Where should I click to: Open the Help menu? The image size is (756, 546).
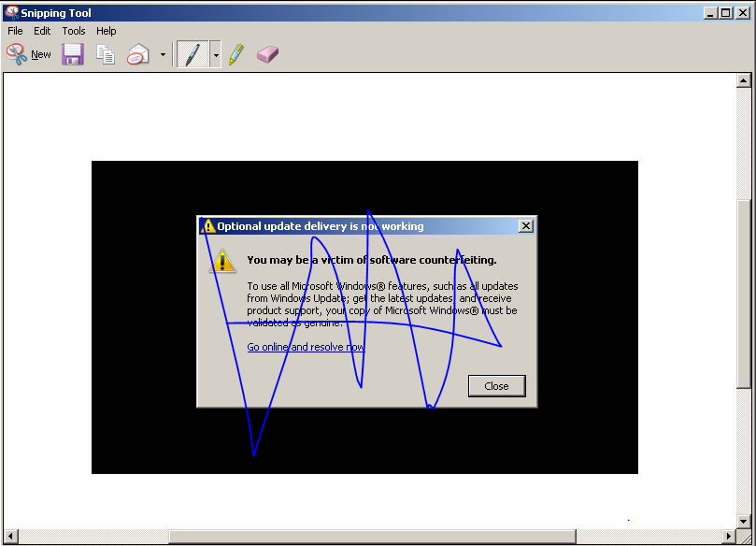(107, 31)
